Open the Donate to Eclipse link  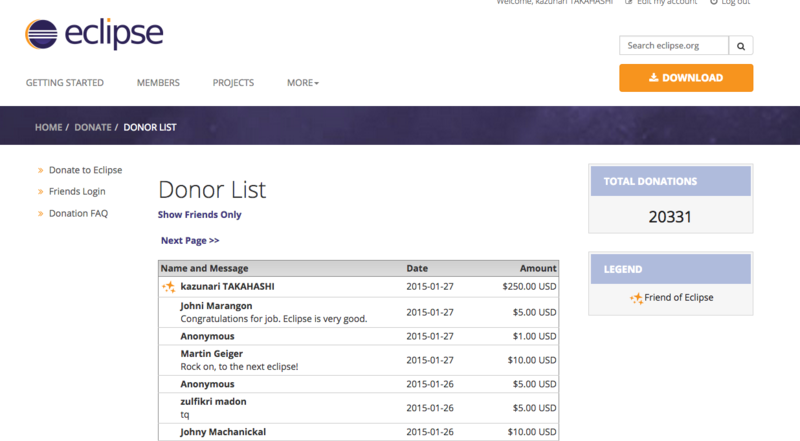coord(85,170)
